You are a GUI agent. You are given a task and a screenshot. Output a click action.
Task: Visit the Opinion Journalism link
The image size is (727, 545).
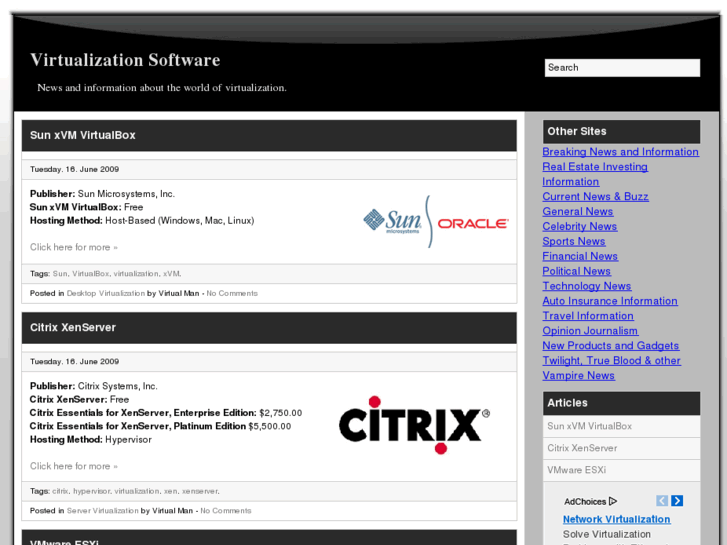590,331
